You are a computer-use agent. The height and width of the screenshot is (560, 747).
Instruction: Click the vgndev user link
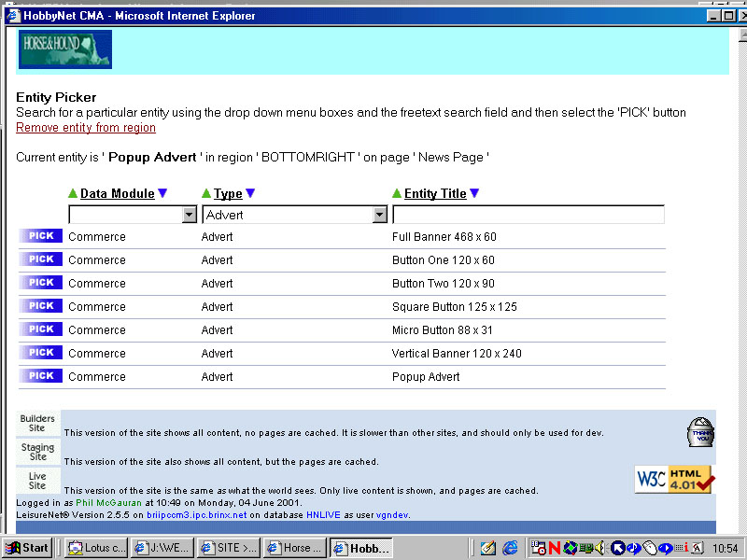(392, 515)
